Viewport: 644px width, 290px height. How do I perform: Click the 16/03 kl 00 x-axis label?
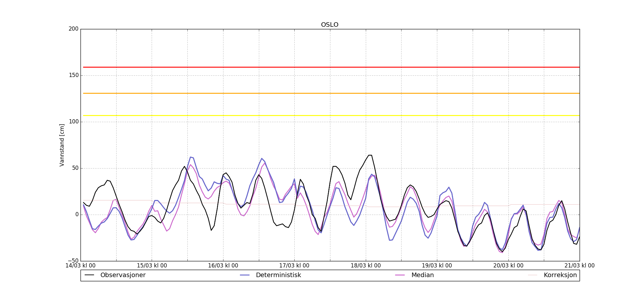pyautogui.click(x=223, y=266)
